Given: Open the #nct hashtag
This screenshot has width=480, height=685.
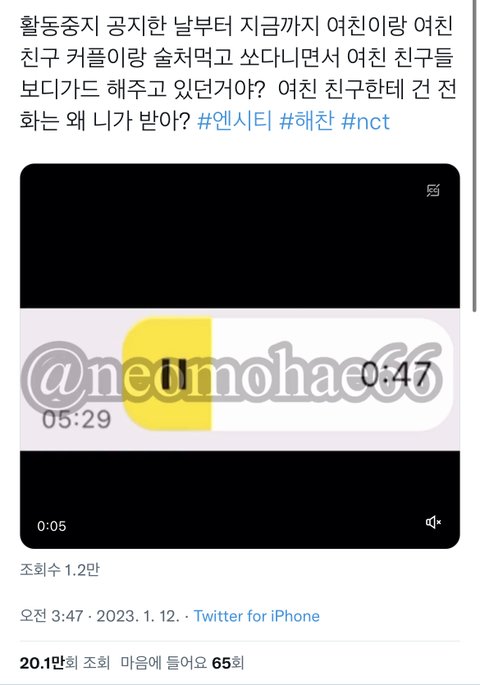Looking at the screenshot, I should point(365,121).
